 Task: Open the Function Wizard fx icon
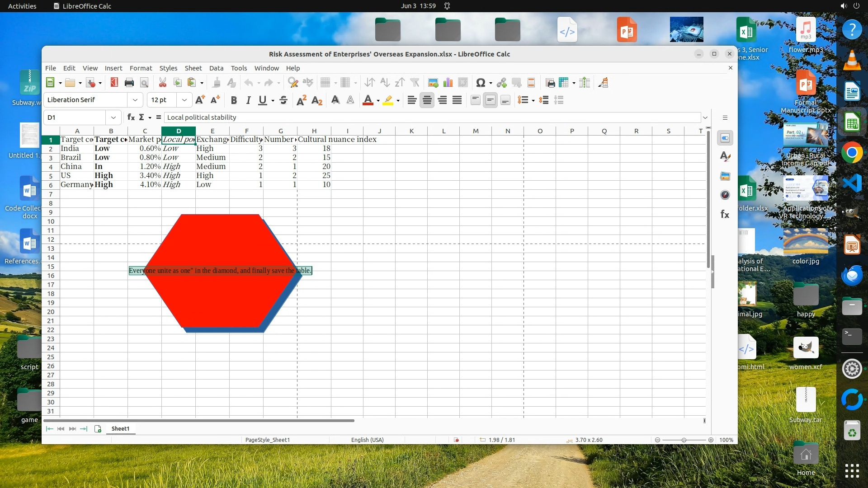click(x=131, y=117)
